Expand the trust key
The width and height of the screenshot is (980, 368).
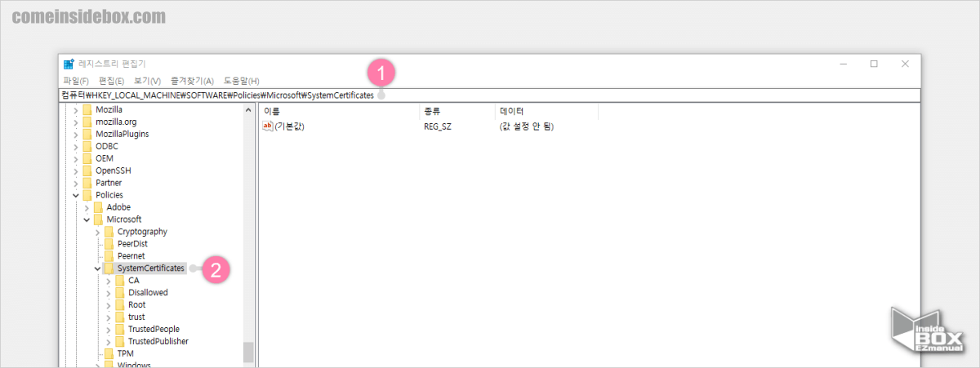click(108, 317)
